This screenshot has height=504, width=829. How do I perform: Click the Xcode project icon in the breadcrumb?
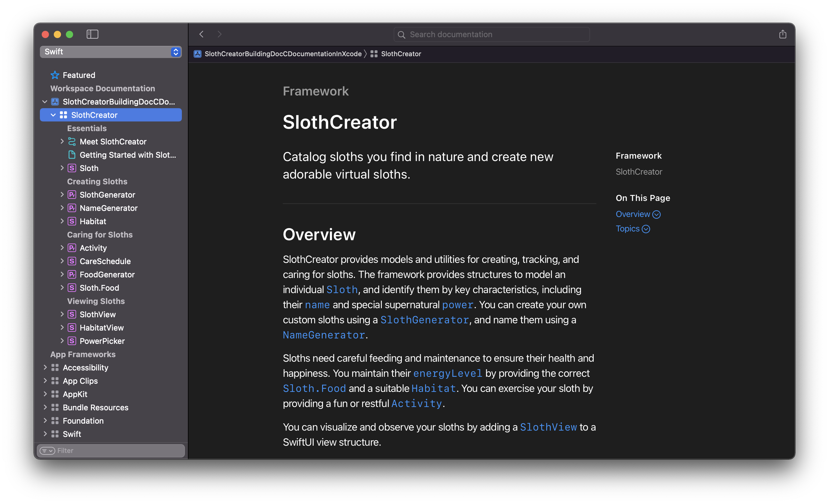pos(198,54)
